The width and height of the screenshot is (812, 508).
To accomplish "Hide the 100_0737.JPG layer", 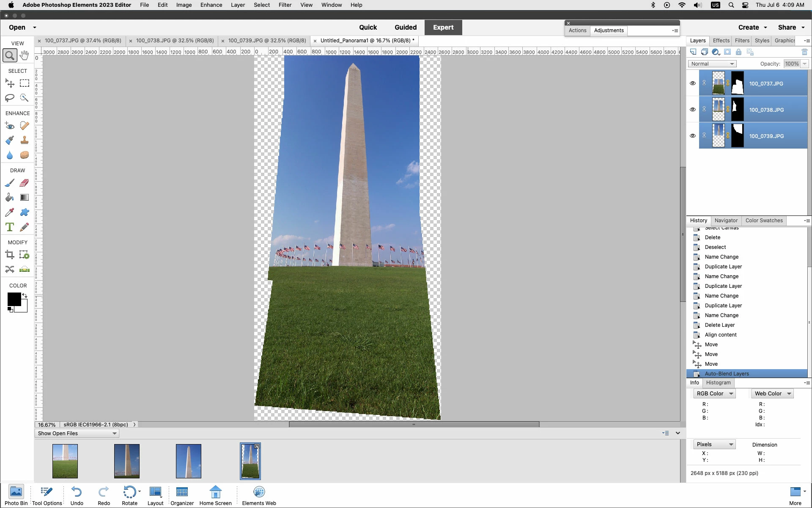I will click(693, 83).
